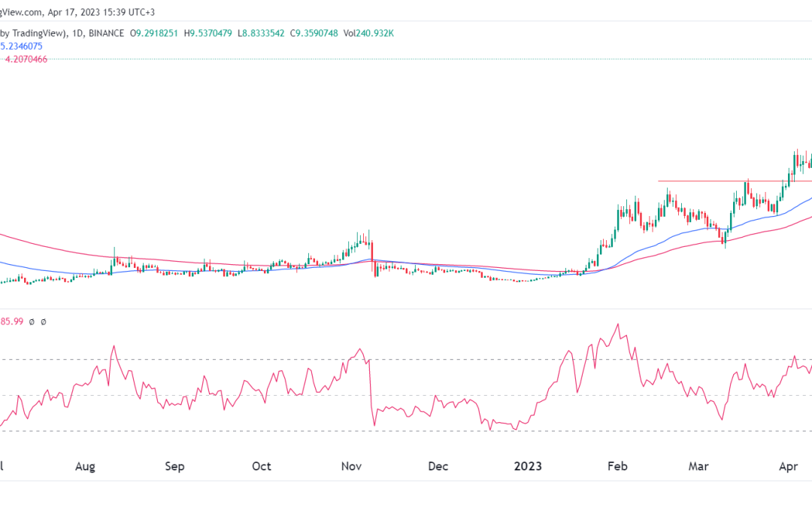Click the Oct label on time axis
Image resolution: width=812 pixels, height=508 pixels.
tap(261, 467)
